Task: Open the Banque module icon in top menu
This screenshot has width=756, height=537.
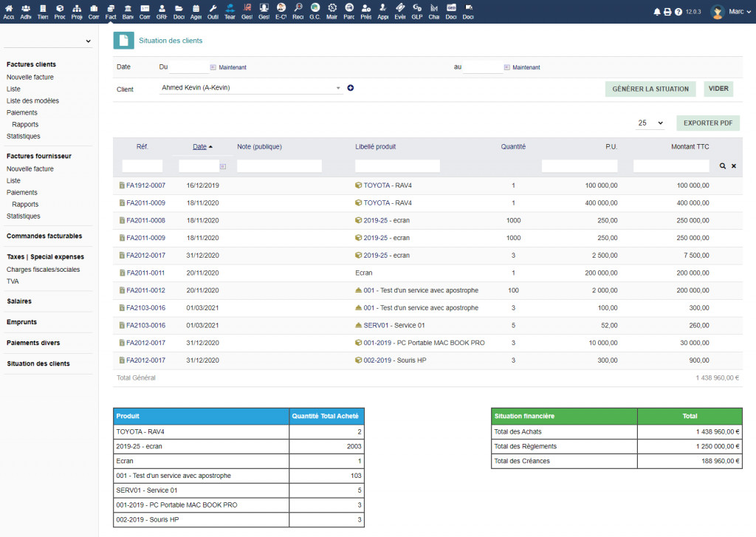Action: 128,11
